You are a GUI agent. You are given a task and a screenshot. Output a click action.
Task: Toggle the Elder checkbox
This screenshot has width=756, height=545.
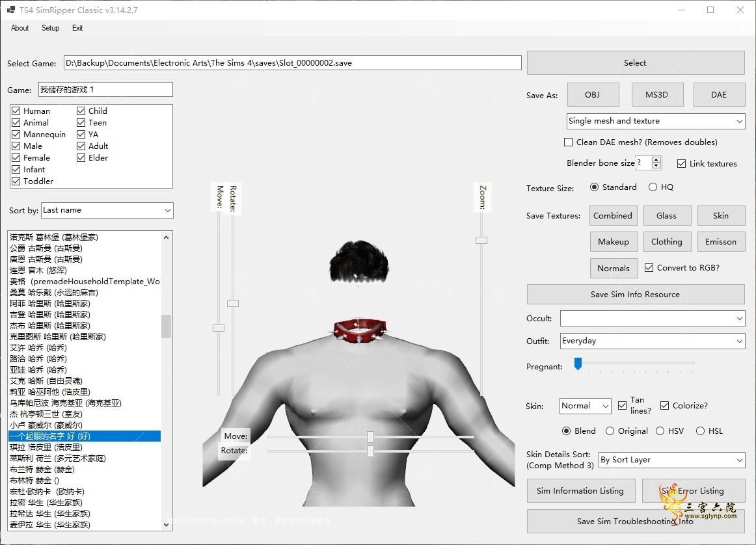pyautogui.click(x=81, y=157)
